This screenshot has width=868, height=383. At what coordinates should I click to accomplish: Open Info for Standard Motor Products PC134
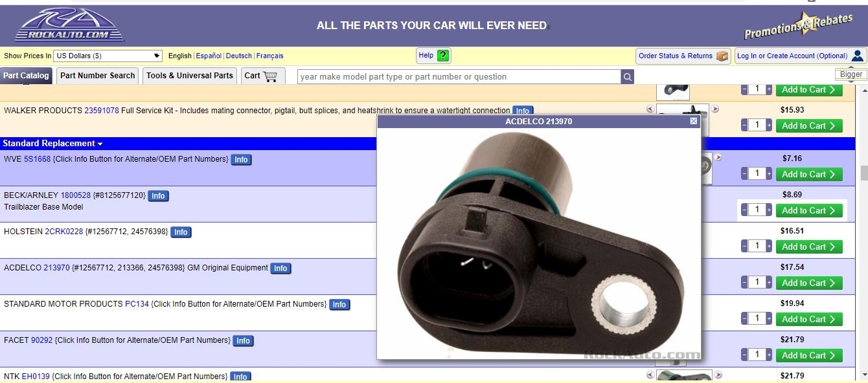click(339, 305)
